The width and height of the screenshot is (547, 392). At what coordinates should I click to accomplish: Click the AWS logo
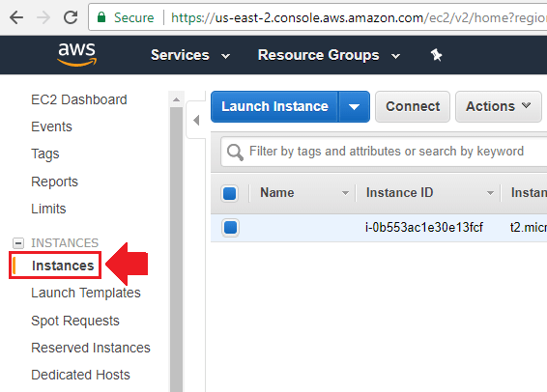click(x=76, y=54)
